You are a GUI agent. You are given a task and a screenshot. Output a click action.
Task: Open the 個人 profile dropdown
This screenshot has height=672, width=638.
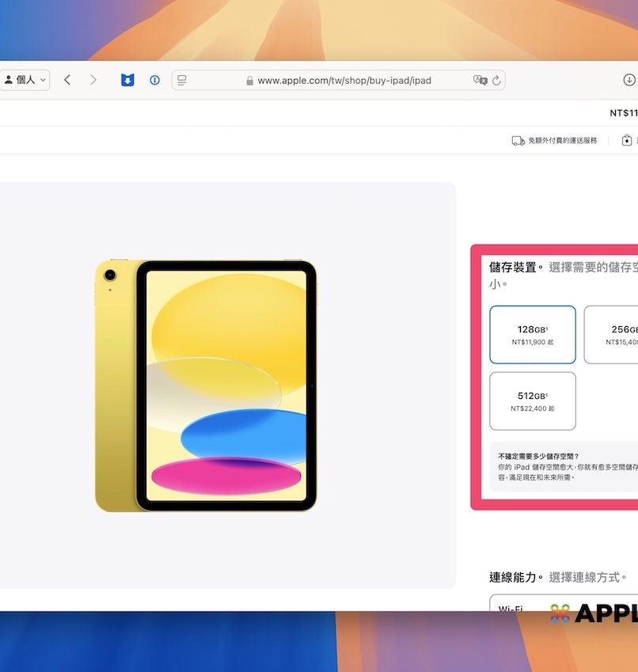pyautogui.click(x=25, y=80)
